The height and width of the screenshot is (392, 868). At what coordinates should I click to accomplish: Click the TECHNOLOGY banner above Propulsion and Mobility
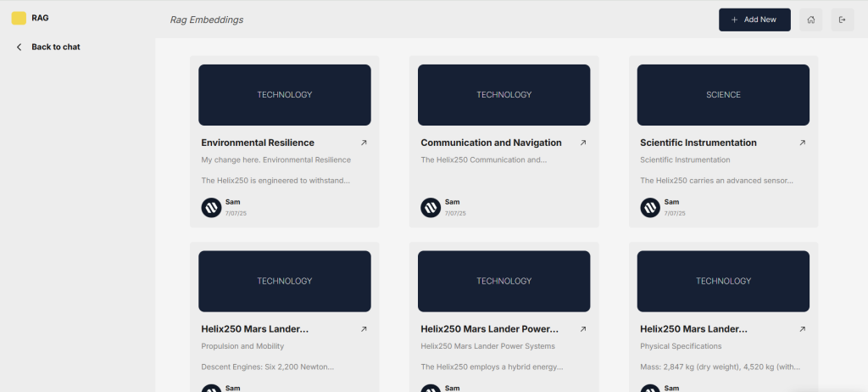pos(285,281)
